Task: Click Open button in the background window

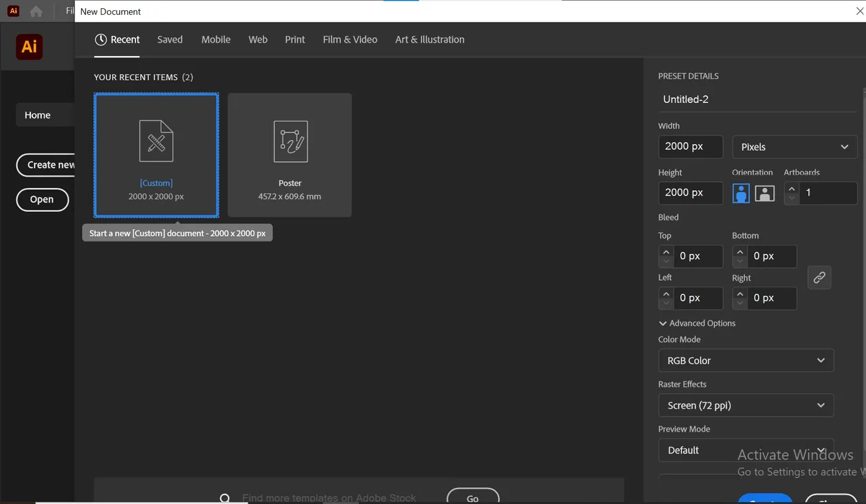Action: [x=42, y=200]
